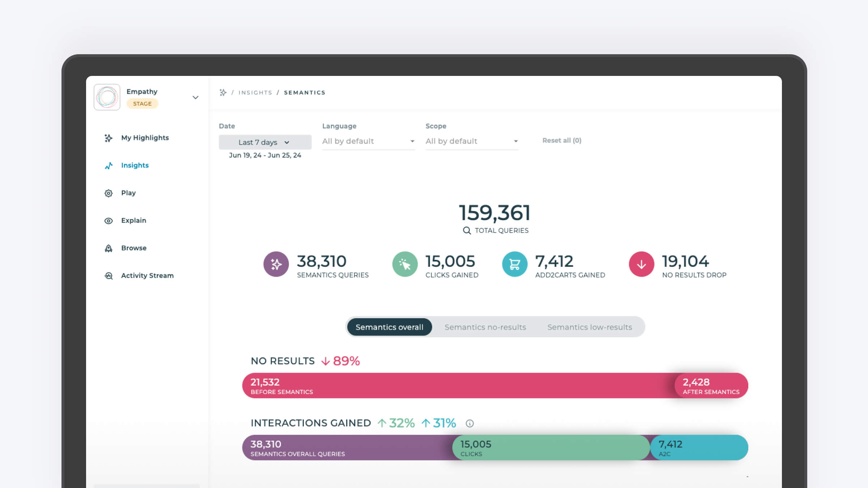Click Reset all filters
The height and width of the screenshot is (488, 868).
561,140
